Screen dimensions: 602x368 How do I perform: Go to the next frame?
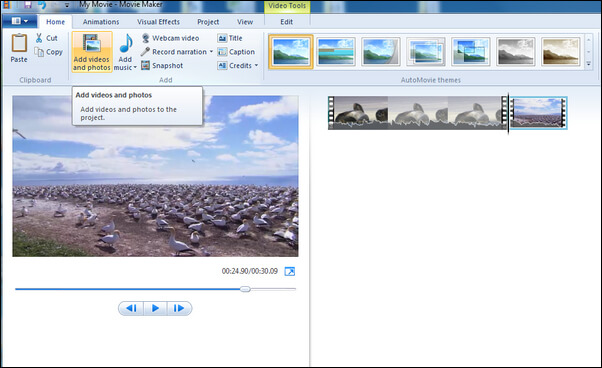tap(179, 308)
